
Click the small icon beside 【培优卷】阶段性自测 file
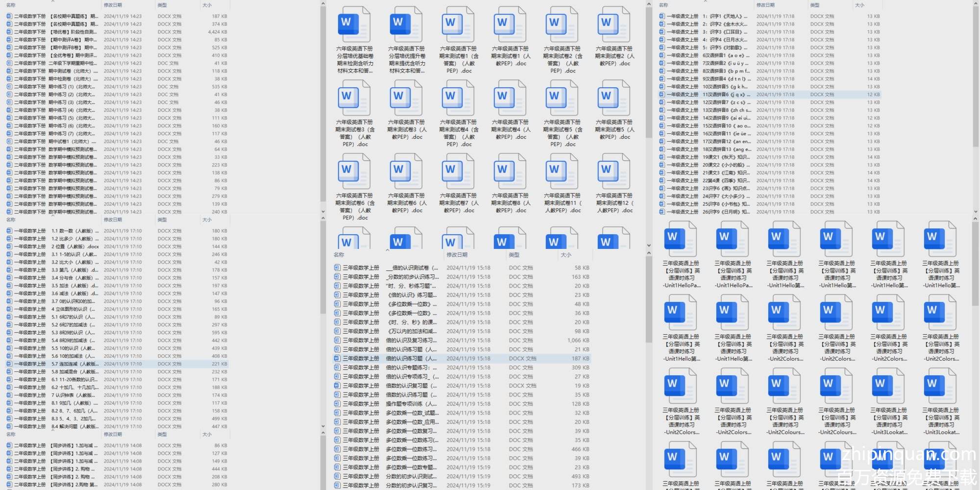(x=9, y=32)
